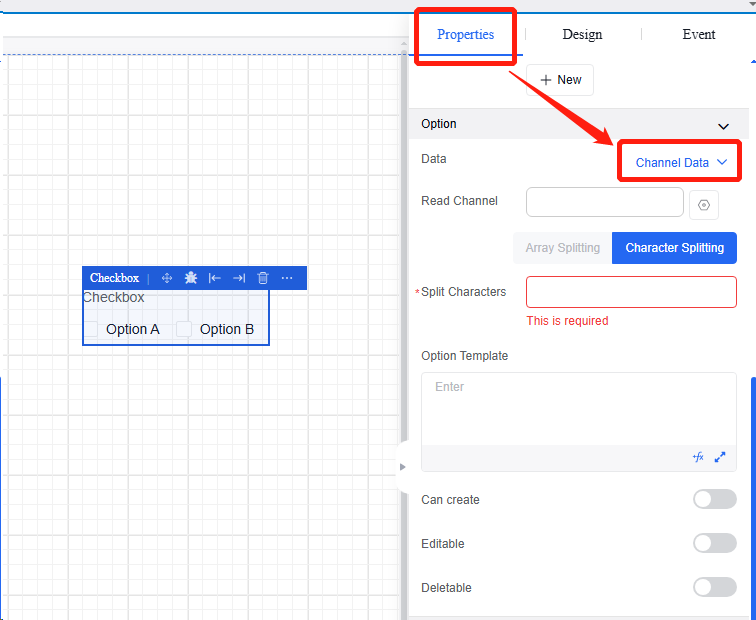This screenshot has width=756, height=620.
Task: Focus the Read Channel input field
Action: pos(605,202)
